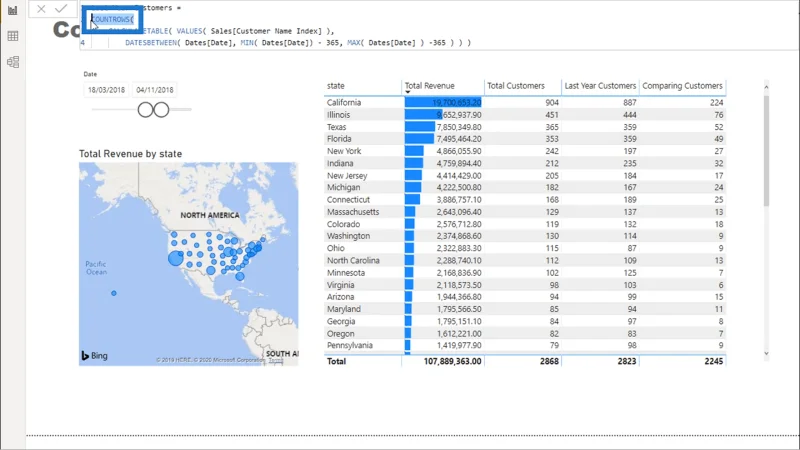This screenshot has height=450, width=800.
Task: Select the Texas row label
Action: click(x=336, y=127)
